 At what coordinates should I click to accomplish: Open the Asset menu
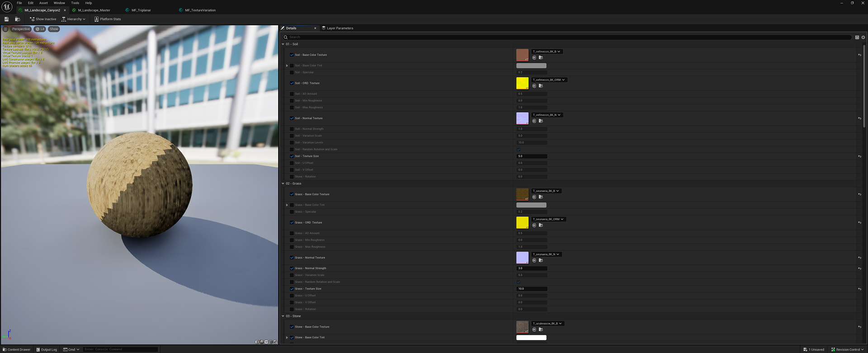pyautogui.click(x=43, y=3)
